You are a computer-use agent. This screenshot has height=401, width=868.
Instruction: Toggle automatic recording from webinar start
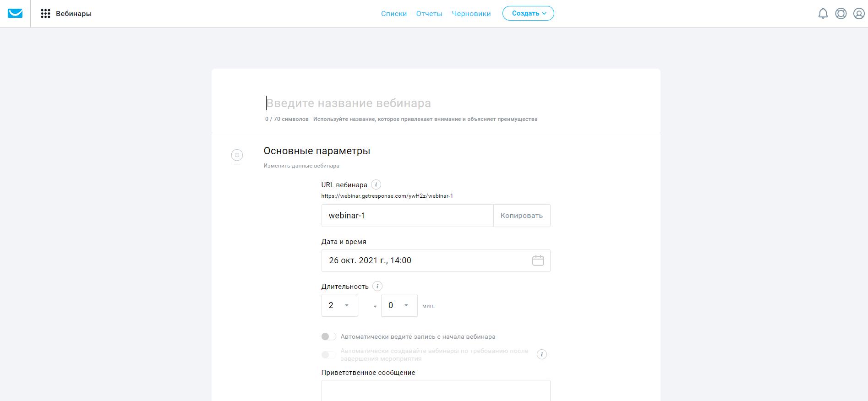pyautogui.click(x=329, y=336)
